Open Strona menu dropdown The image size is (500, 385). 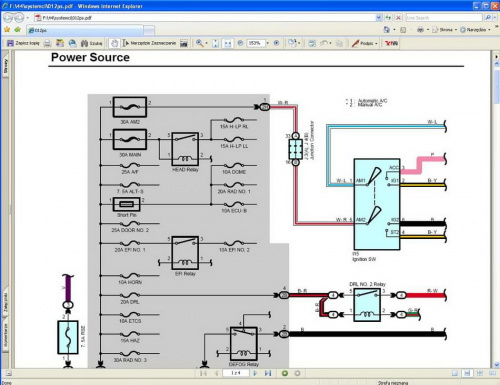[445, 30]
